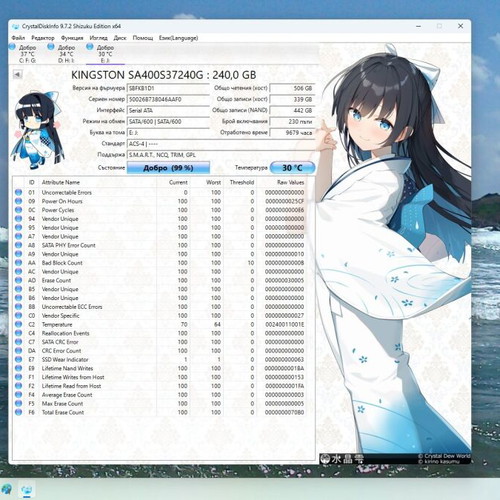500x500 pixels.
Task: Select the C: F: G: disk status icon
Action: (x=12, y=47)
